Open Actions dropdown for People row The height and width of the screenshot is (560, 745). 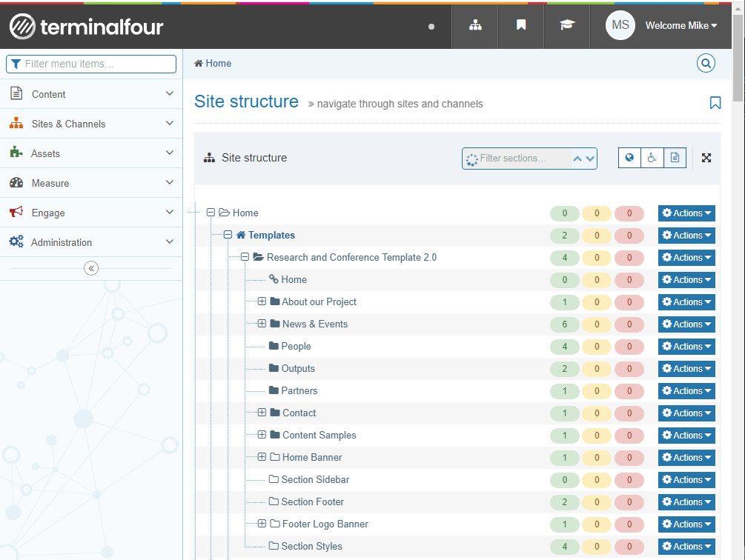(686, 347)
